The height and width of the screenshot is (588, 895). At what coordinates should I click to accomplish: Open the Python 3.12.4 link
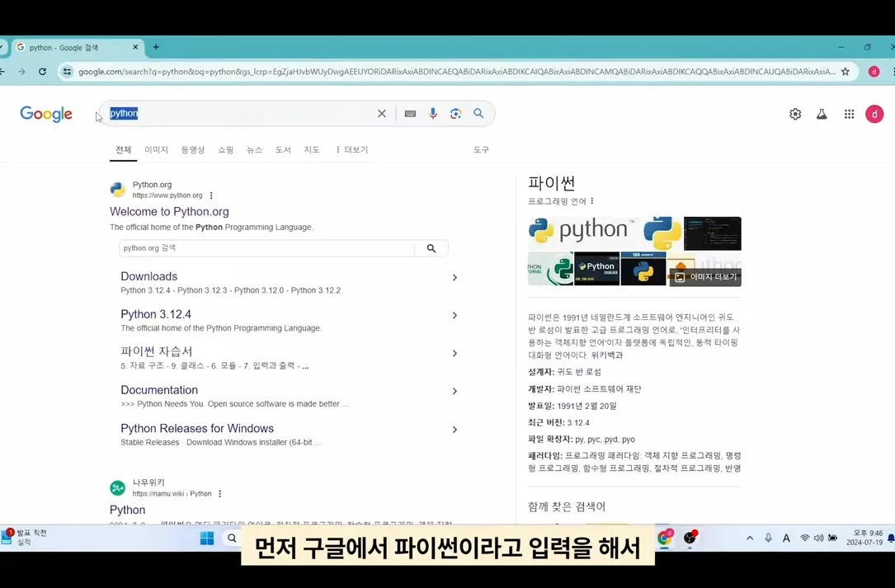(156, 314)
